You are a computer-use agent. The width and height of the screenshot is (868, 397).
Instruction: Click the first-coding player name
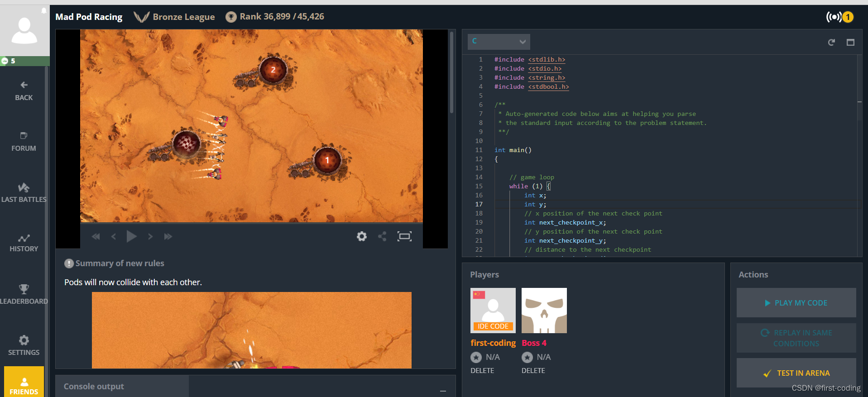pos(493,343)
